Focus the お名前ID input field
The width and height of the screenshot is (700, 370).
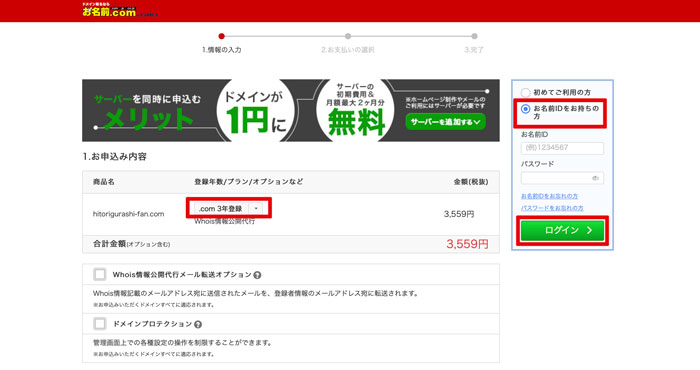pos(562,148)
